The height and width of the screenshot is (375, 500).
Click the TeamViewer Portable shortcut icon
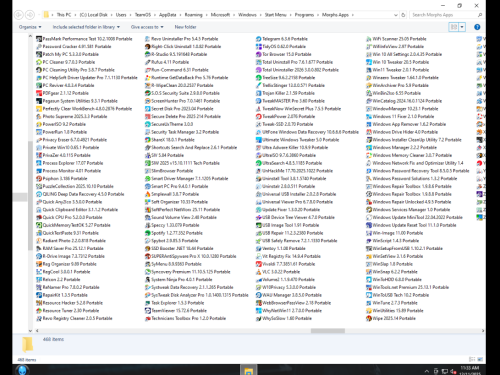[x=148, y=311]
